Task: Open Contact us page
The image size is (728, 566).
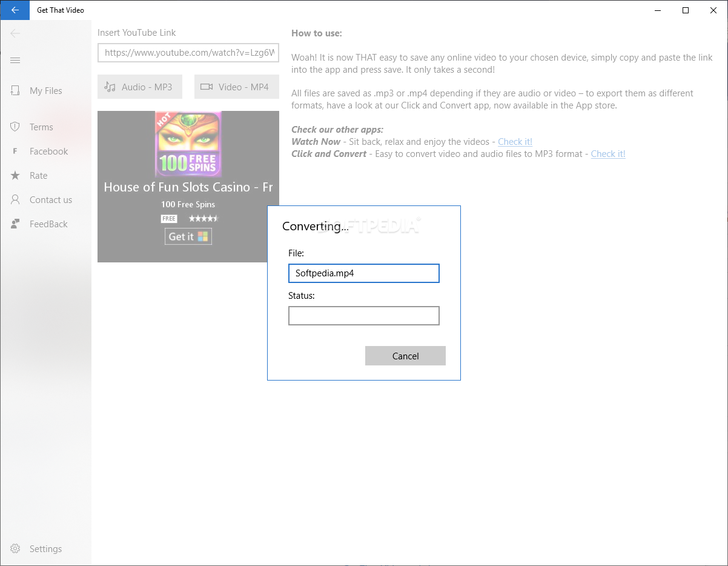Action: point(45,199)
